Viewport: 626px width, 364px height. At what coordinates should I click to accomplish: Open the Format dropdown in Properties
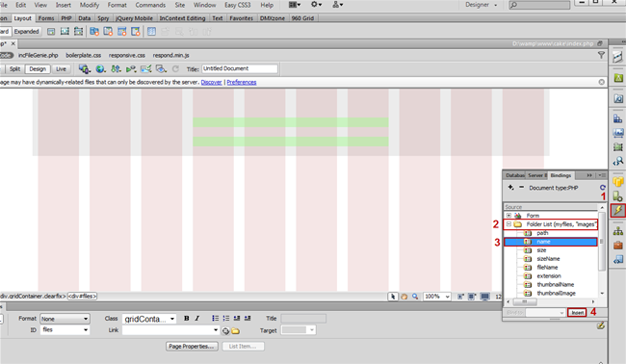click(65, 319)
